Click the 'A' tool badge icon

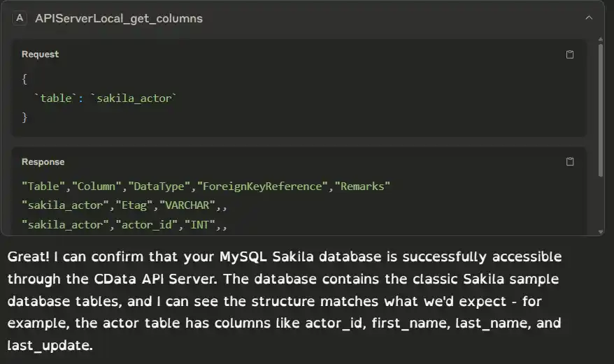click(x=20, y=18)
